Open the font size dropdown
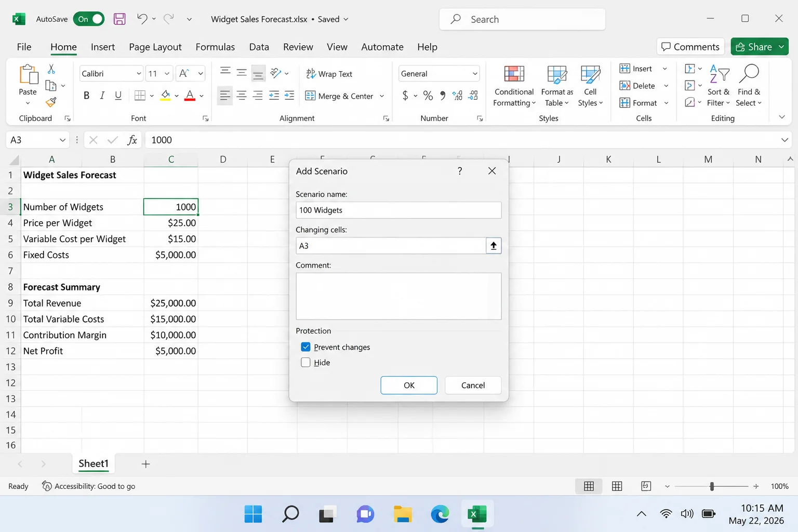 pos(167,74)
